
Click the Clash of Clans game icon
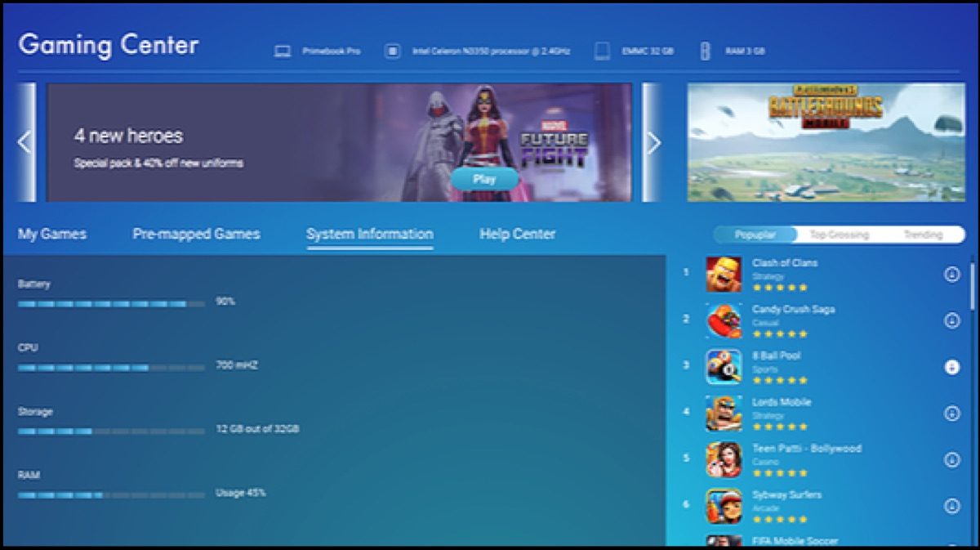click(724, 275)
